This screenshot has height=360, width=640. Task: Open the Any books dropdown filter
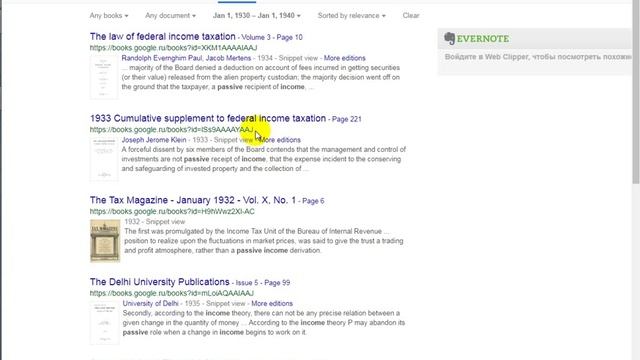click(109, 16)
